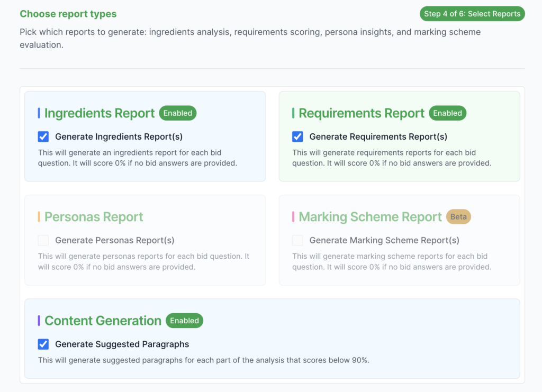Screen dimensions: 542x392
Task: Enable the Generate Marking Scheme Report(s) checkbox
Action: click(297, 241)
